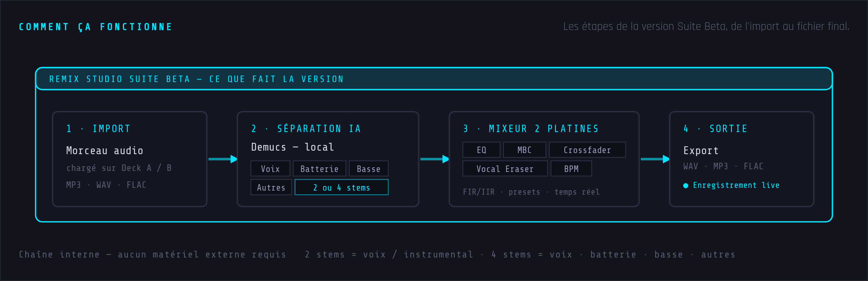Click the 'Morceau audio' text
Viewport: 868px width, 281px height.
105,151
